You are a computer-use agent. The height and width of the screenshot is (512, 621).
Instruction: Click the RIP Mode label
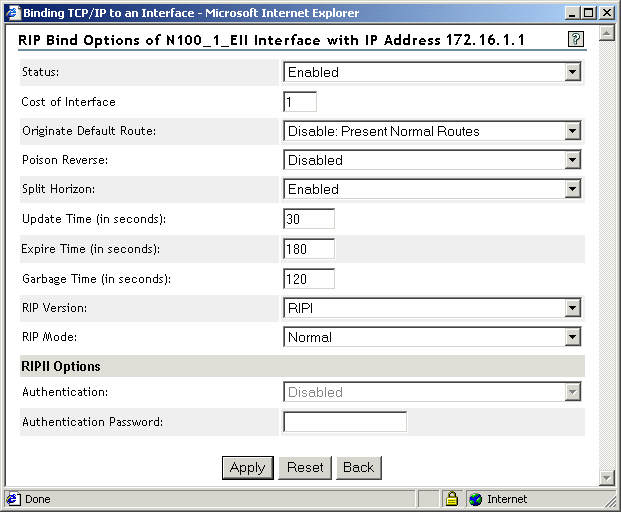coord(50,337)
